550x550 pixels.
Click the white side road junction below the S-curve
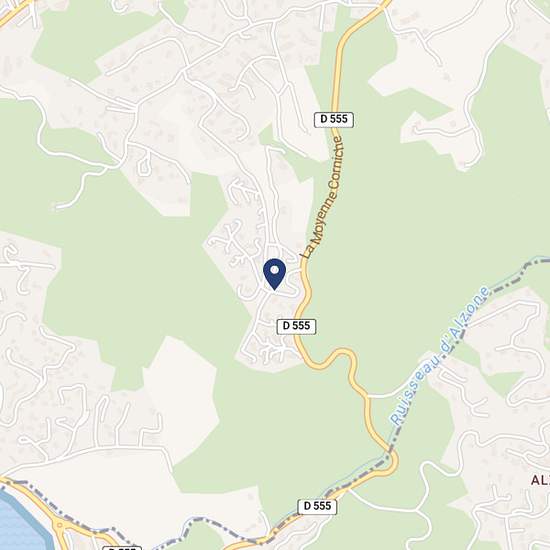tap(368, 396)
